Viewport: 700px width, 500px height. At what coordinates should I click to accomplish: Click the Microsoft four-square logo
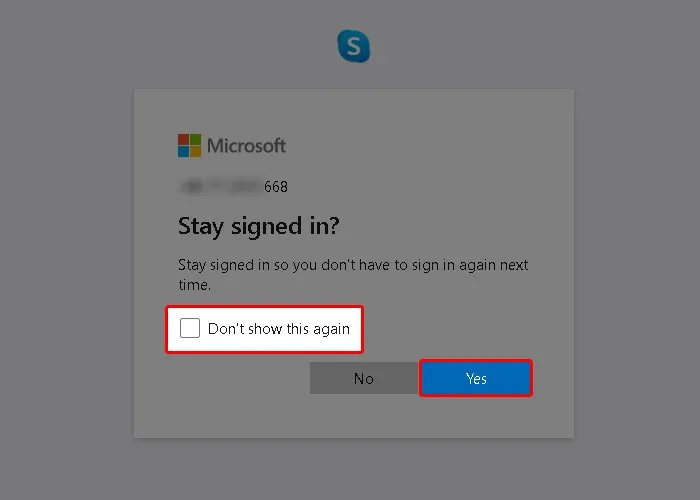pyautogui.click(x=189, y=146)
